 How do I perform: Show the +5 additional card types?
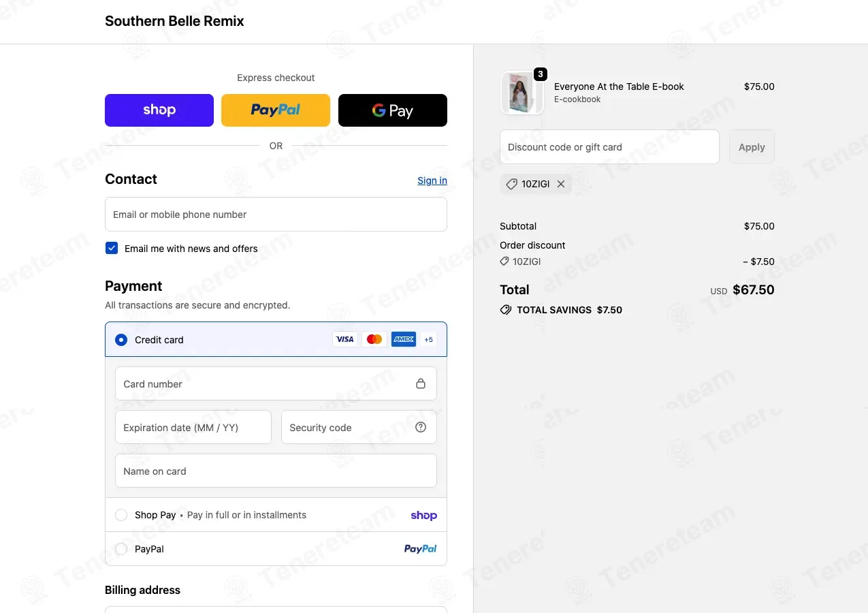428,339
